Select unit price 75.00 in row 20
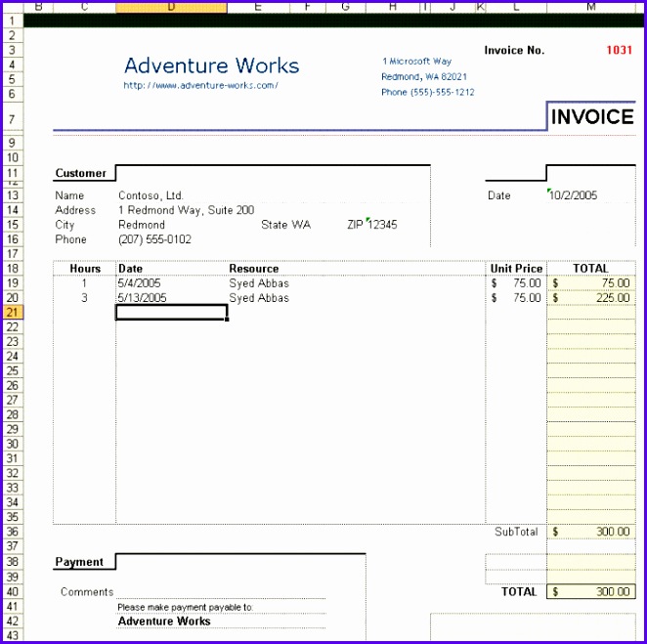The height and width of the screenshot is (644, 647). point(516,298)
